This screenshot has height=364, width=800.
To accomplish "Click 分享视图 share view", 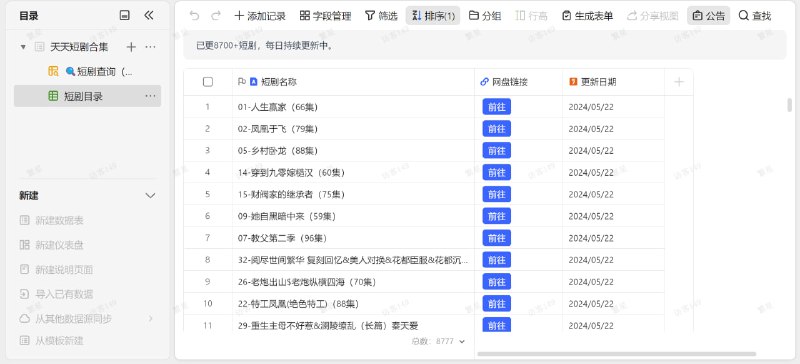I will pyautogui.click(x=653, y=16).
